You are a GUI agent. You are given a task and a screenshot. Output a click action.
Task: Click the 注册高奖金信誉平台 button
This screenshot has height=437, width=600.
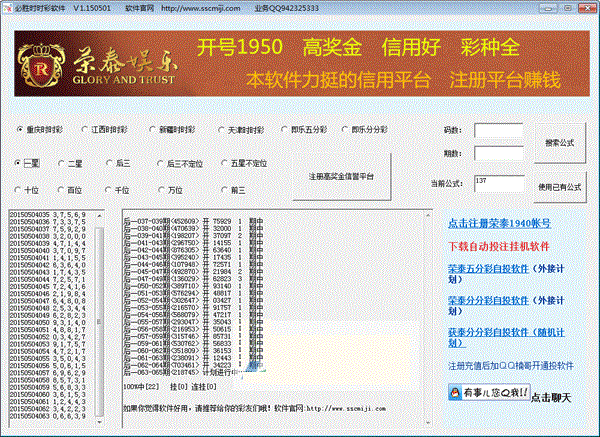[341, 176]
